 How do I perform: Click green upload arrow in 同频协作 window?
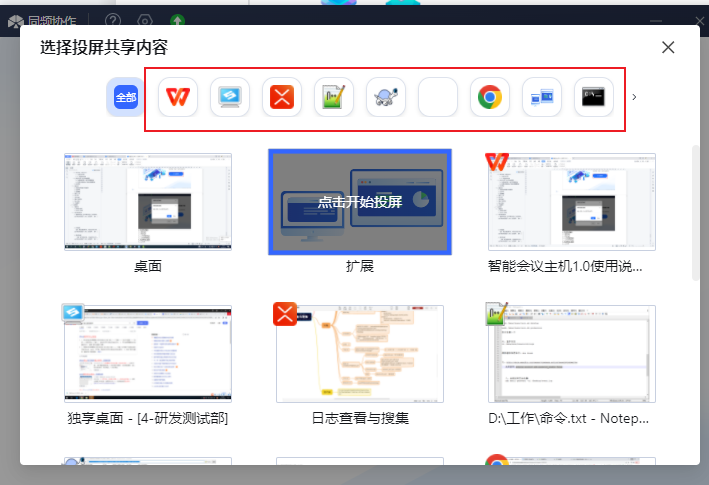coord(177,20)
